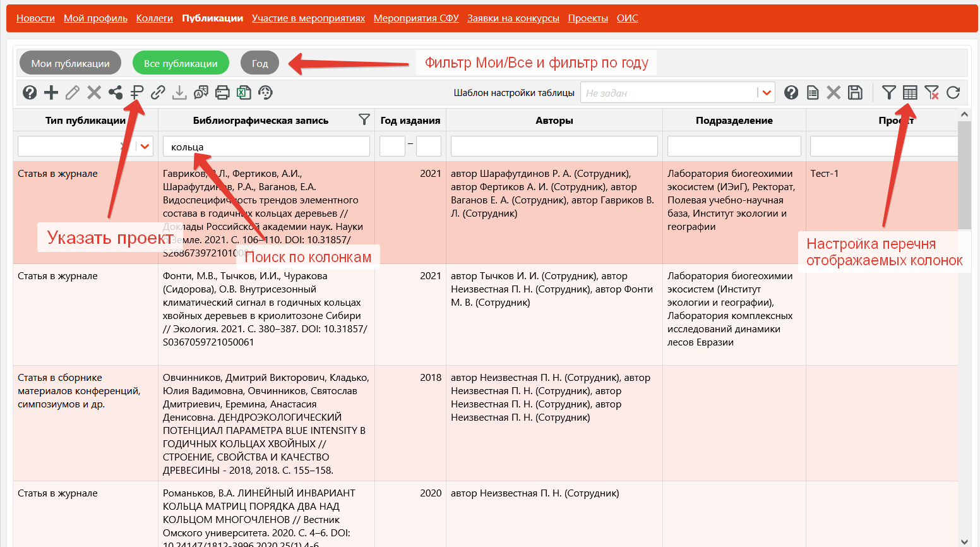This screenshot has height=547, width=980.
Task: Open column display settings table icon
Action: [x=910, y=93]
